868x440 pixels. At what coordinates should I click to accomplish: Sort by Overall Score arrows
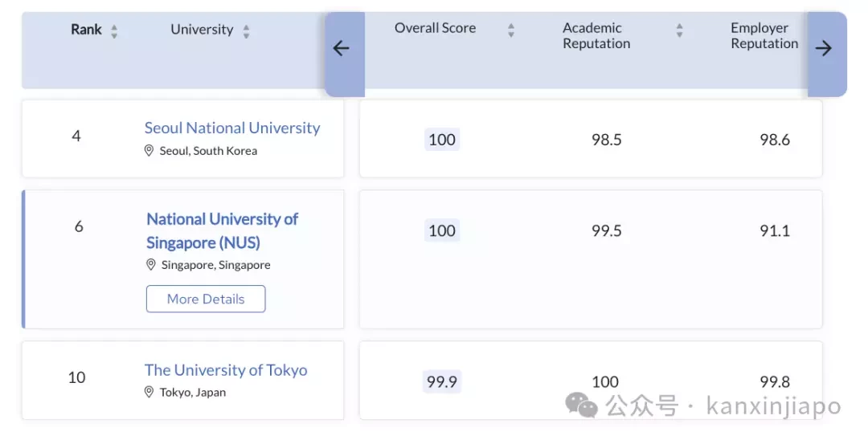[x=511, y=30]
